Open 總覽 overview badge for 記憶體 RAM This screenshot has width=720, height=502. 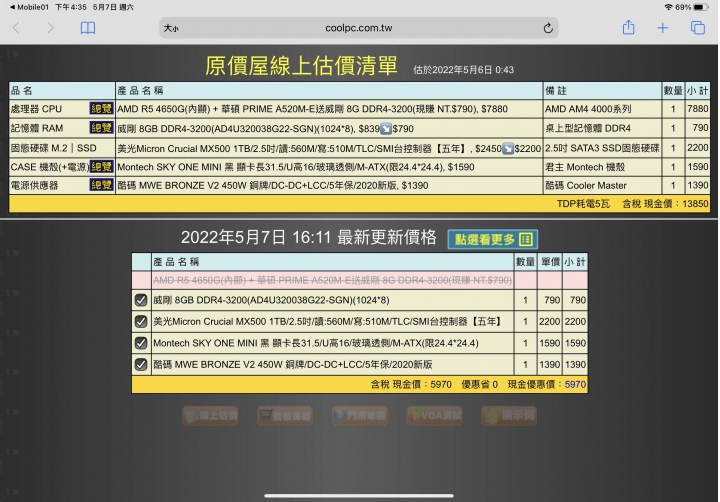[x=101, y=128]
